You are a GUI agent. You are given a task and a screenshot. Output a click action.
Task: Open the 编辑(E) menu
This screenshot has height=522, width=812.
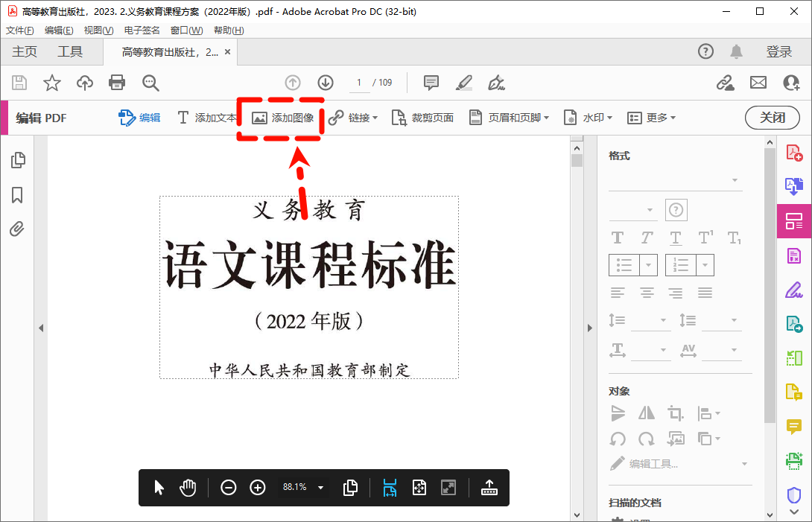click(59, 31)
